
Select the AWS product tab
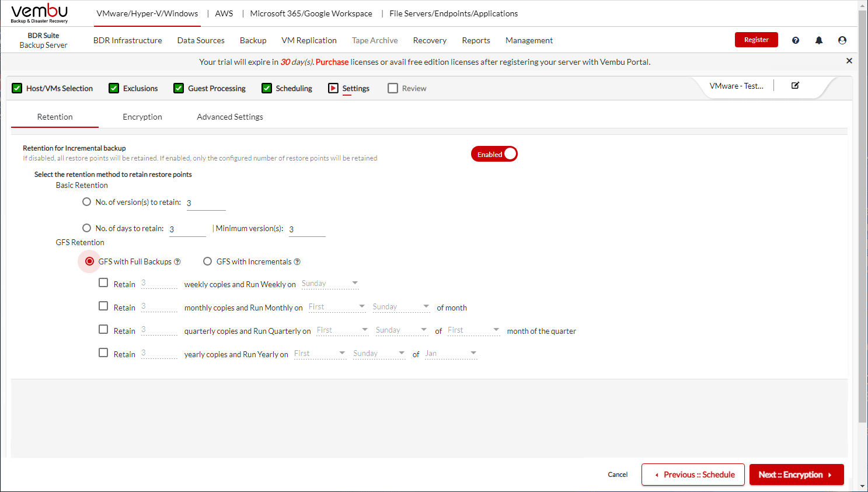click(224, 13)
